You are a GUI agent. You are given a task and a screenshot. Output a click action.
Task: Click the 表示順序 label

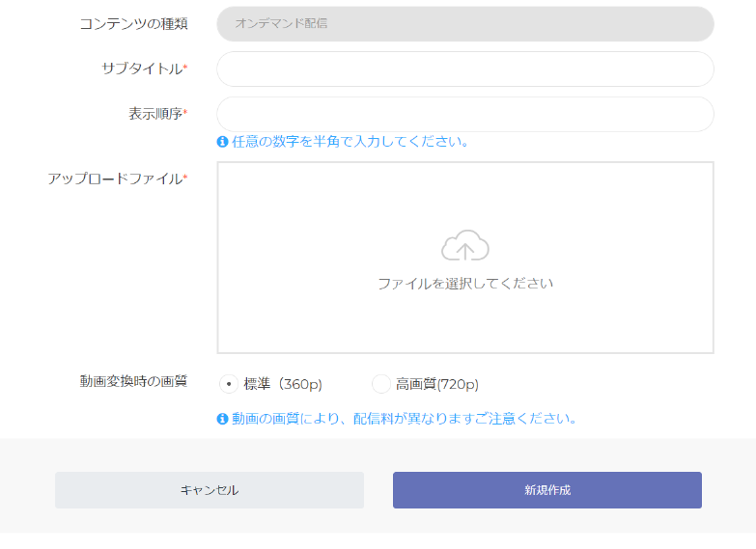[158, 114]
